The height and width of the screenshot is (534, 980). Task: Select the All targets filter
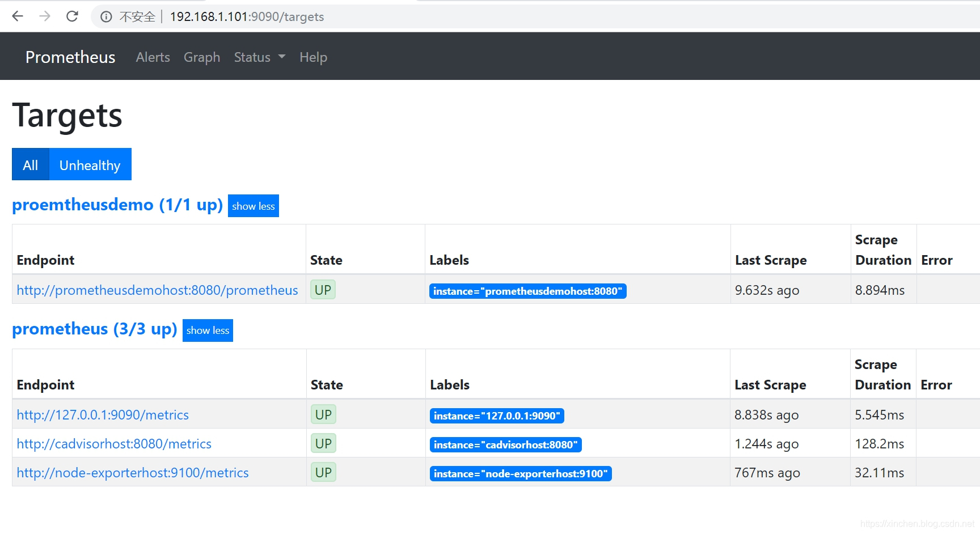pyautogui.click(x=31, y=164)
